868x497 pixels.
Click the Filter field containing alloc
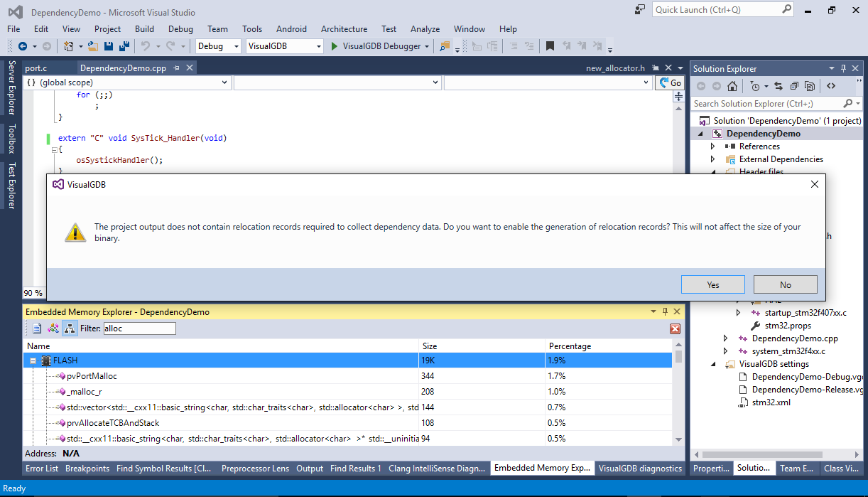pos(139,328)
